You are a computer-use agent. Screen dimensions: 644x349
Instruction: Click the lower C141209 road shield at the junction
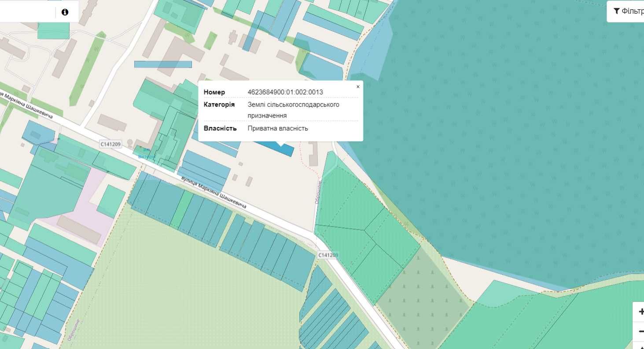pyautogui.click(x=328, y=255)
